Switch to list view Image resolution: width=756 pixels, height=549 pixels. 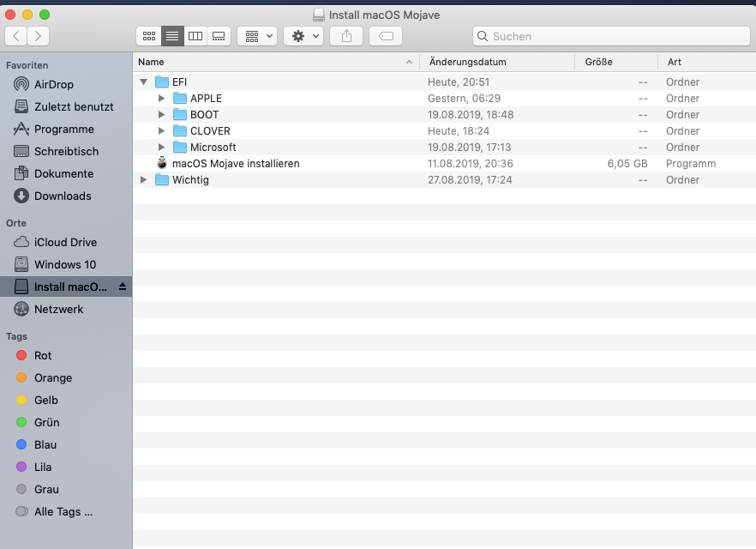(172, 36)
